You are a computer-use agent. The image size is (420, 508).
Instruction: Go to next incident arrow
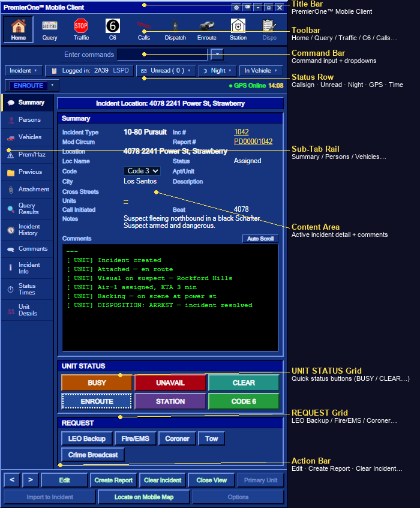31,480
